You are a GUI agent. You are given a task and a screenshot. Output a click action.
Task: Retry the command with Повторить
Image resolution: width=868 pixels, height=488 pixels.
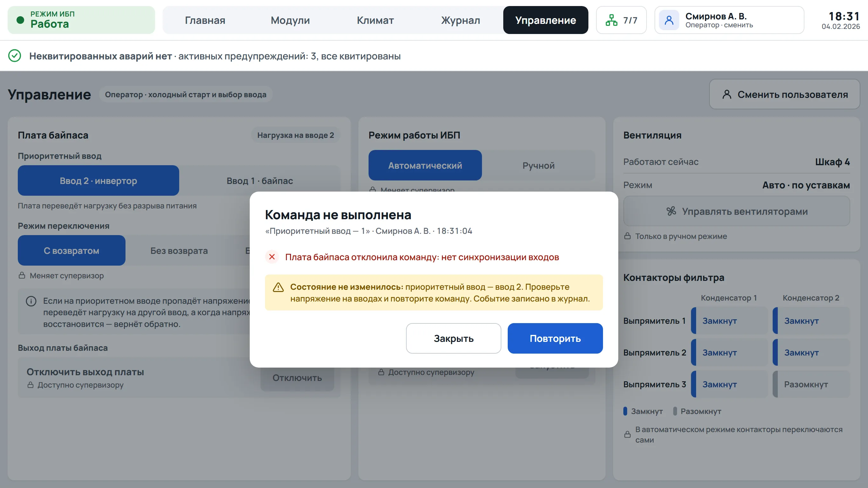[555, 338]
